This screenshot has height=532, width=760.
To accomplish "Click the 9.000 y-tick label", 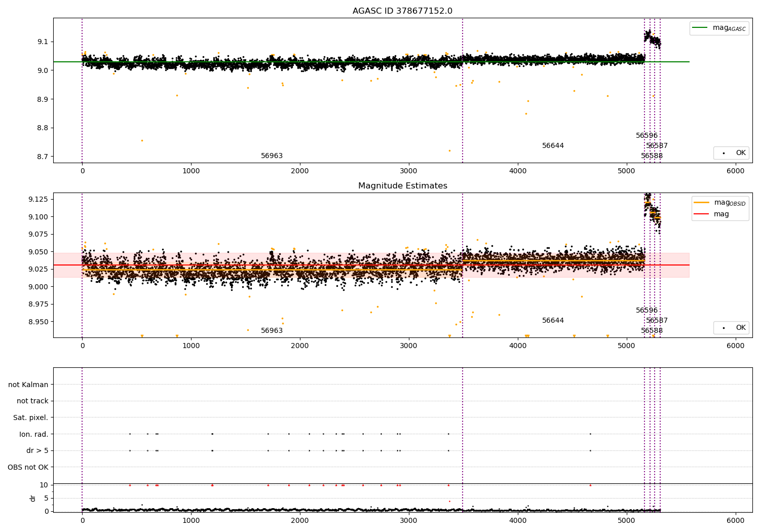I will [x=39, y=287].
